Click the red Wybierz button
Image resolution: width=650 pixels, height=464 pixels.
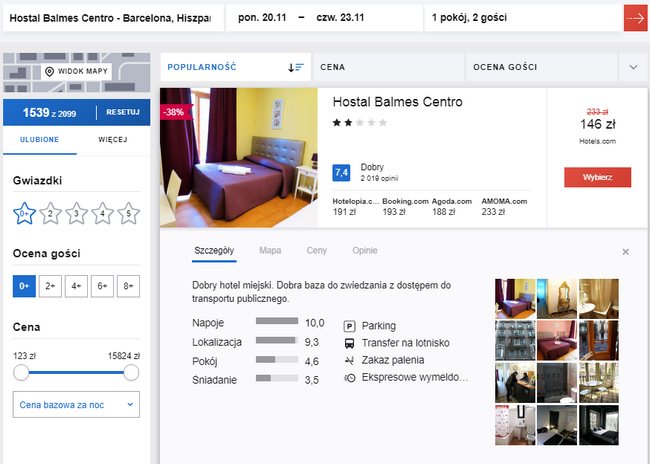point(597,177)
